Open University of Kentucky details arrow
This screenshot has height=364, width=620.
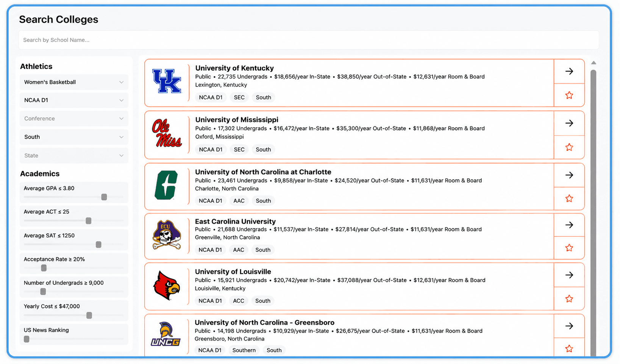[x=569, y=71]
